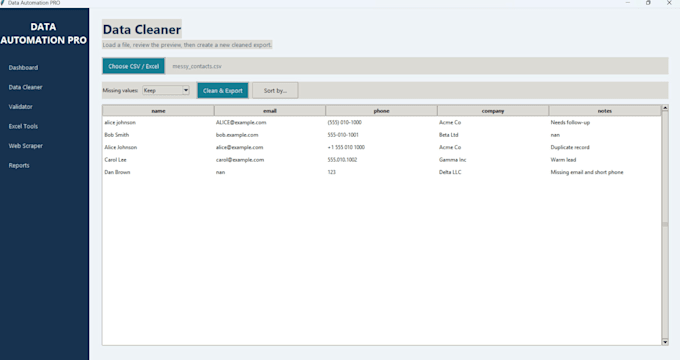This screenshot has height=360, width=680.
Task: Click the email column header
Action: 270,111
